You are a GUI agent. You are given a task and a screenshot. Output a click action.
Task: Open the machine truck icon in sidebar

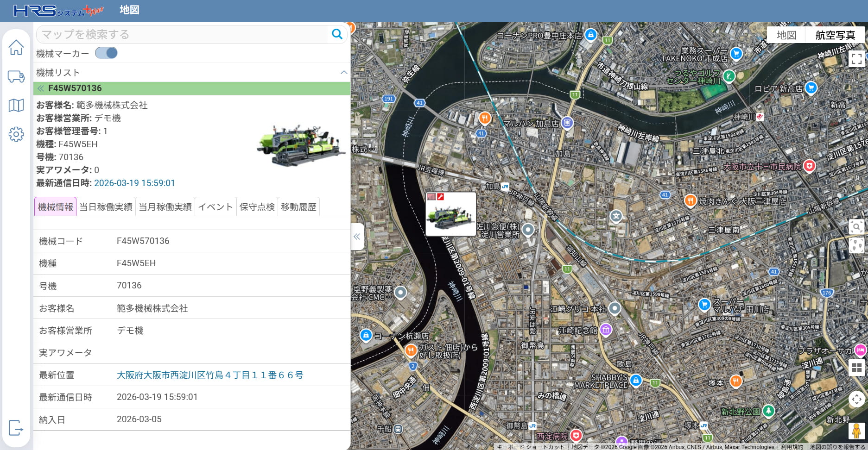pyautogui.click(x=16, y=76)
